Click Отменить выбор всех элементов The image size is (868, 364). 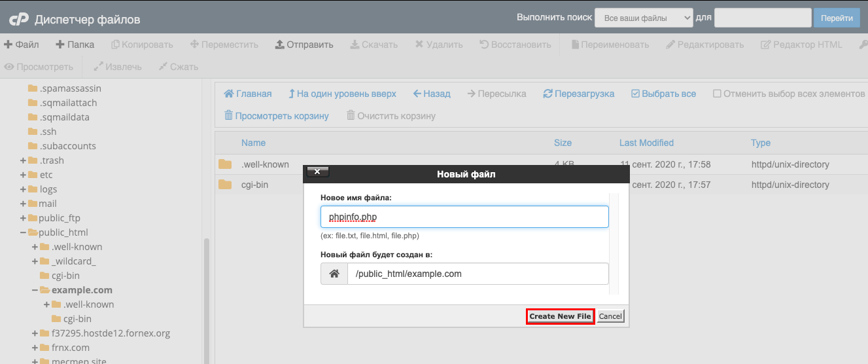pos(789,94)
